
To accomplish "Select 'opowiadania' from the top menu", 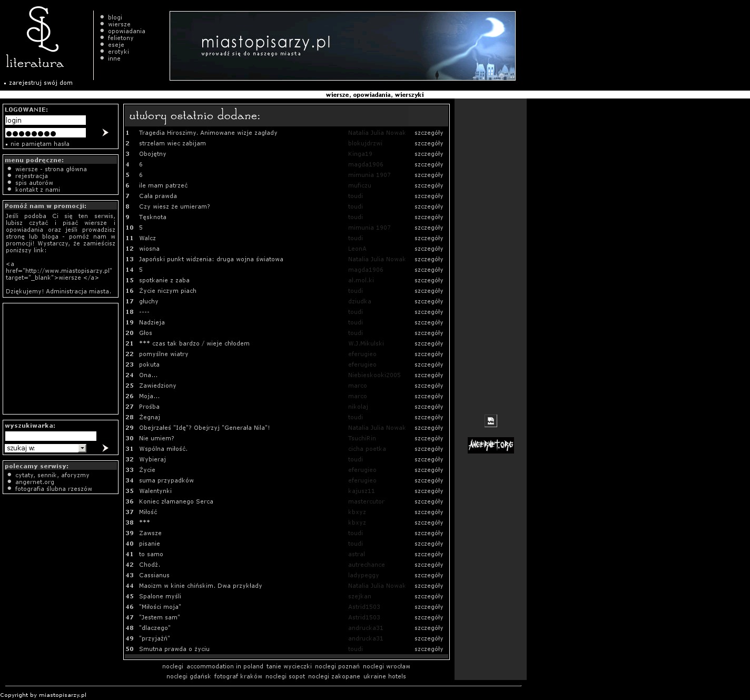I will coord(126,31).
